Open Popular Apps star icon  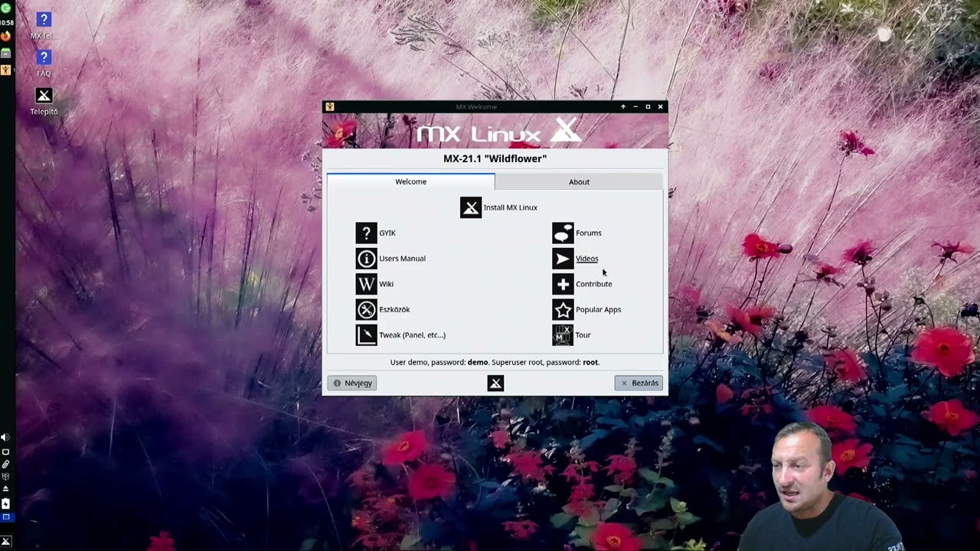tap(563, 309)
